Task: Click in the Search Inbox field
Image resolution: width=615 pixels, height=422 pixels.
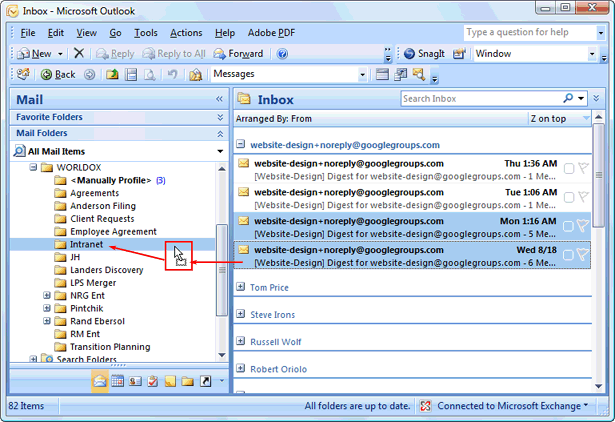Action: (x=482, y=98)
